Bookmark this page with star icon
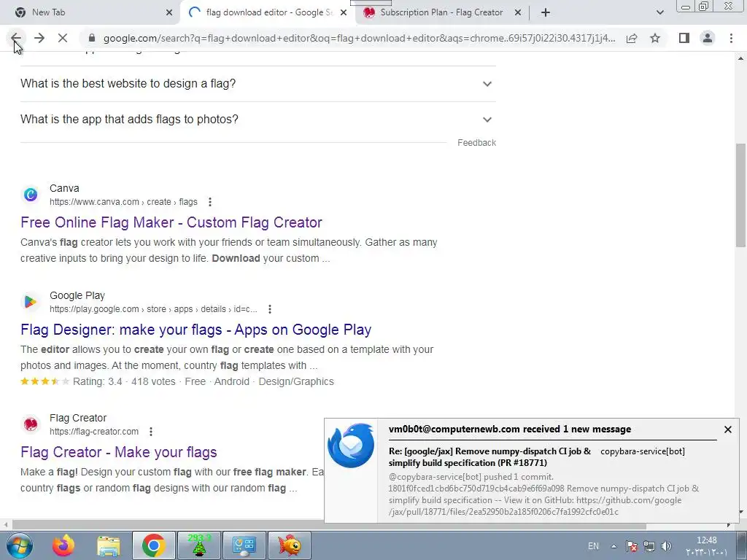747x560 pixels. 655,38
